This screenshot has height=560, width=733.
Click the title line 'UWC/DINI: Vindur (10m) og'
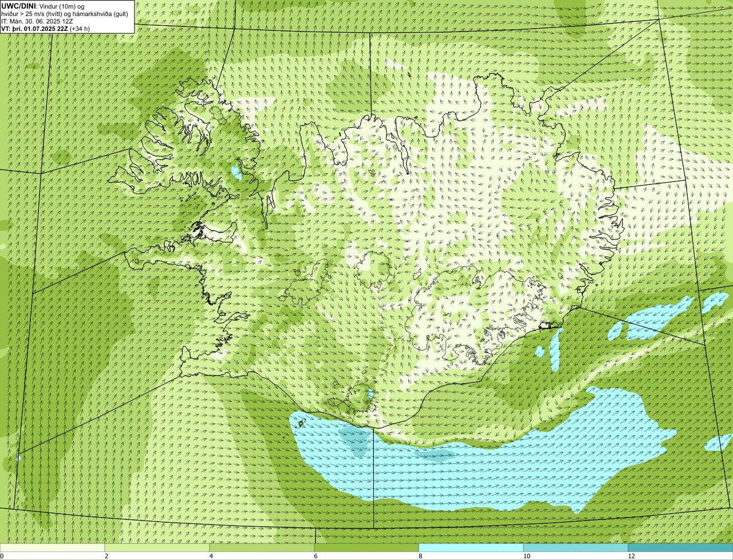click(43, 6)
